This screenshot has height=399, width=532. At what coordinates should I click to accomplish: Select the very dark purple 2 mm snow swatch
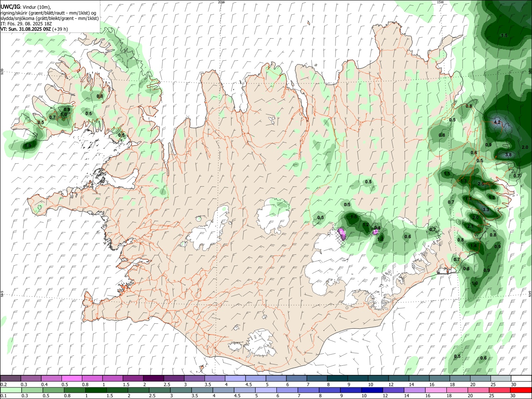153,378
